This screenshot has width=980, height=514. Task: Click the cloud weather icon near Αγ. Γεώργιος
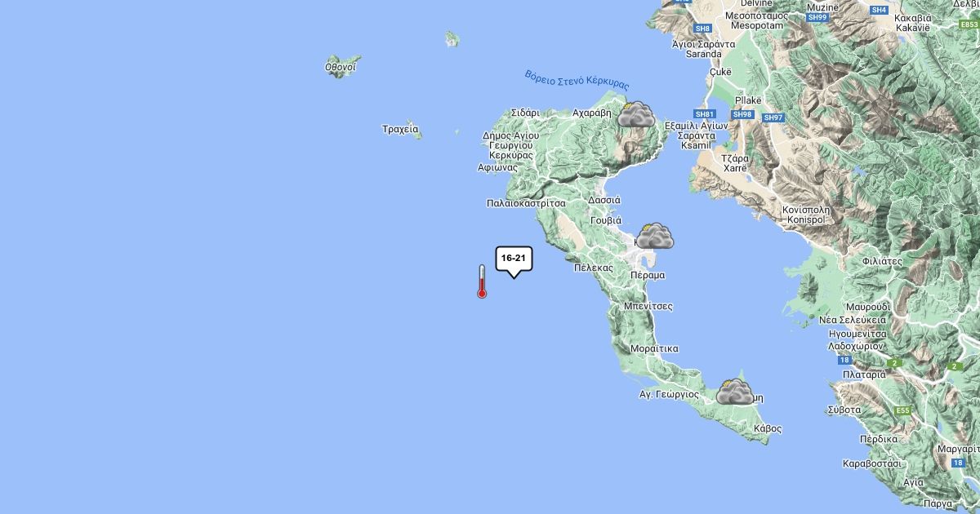(735, 392)
